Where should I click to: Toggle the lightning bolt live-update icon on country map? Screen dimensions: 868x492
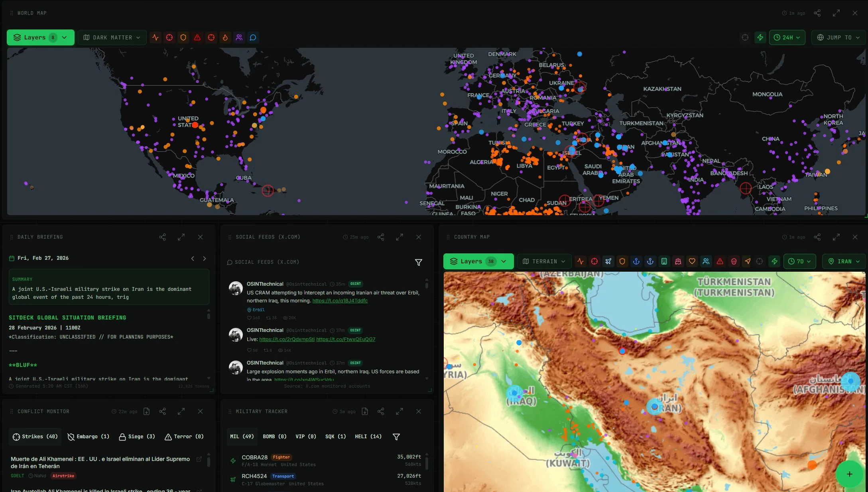click(x=774, y=261)
